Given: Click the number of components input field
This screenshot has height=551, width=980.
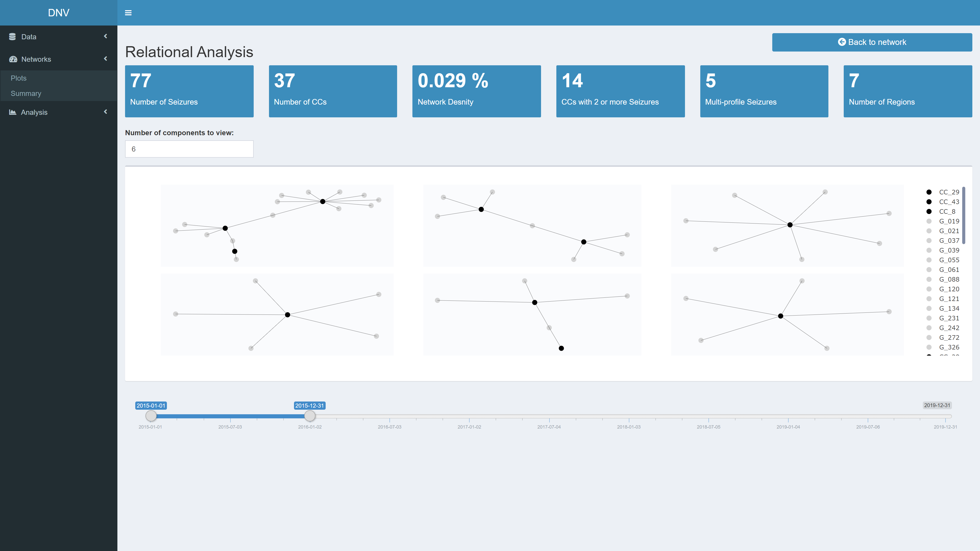Looking at the screenshot, I should pyautogui.click(x=189, y=149).
